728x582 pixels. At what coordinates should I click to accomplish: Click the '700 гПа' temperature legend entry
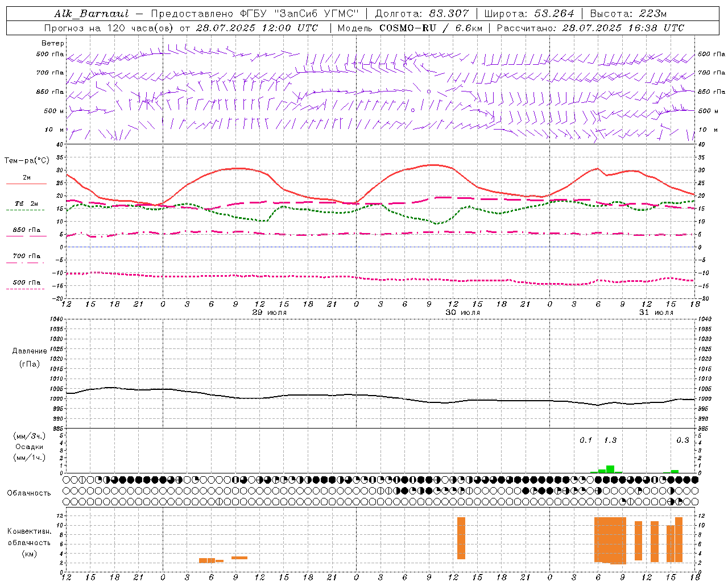coord(26,256)
